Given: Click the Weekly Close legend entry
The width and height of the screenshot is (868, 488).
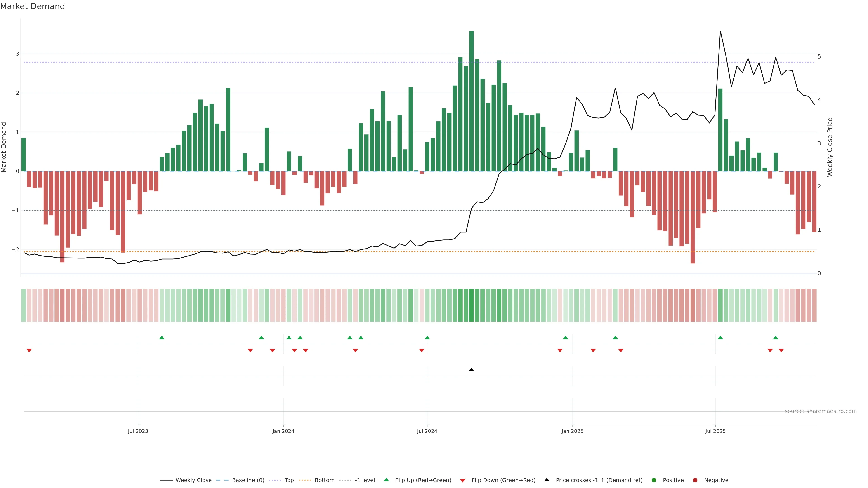Looking at the screenshot, I should click(x=193, y=480).
